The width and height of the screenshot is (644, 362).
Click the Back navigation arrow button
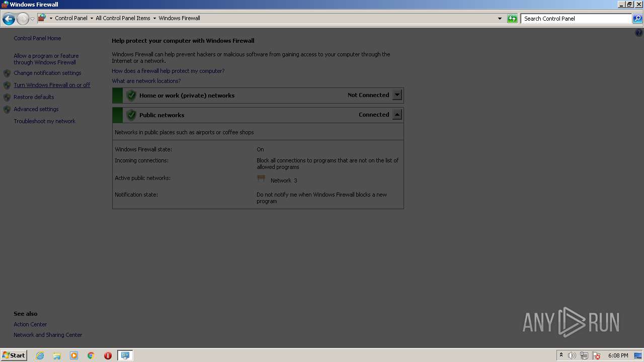click(9, 19)
